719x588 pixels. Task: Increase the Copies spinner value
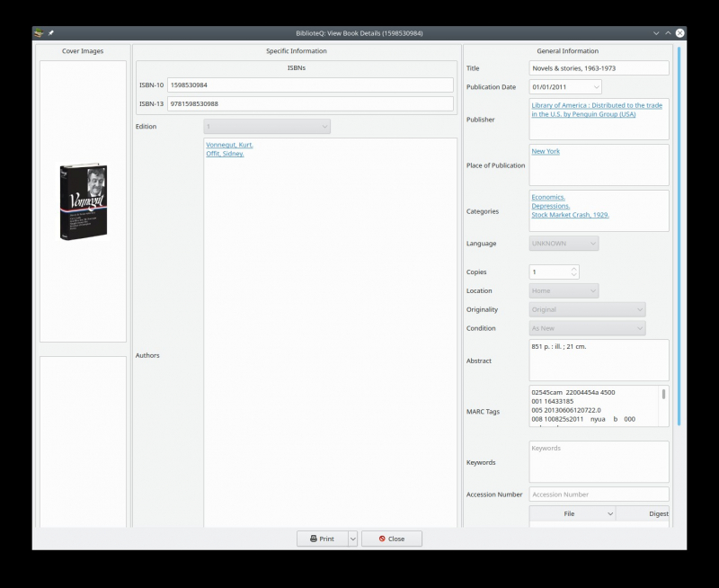[573, 269]
